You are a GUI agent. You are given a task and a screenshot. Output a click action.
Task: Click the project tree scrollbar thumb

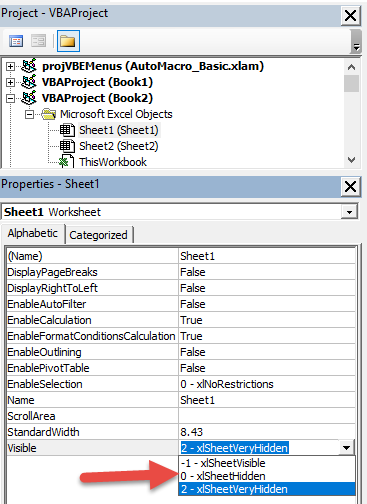(351, 83)
